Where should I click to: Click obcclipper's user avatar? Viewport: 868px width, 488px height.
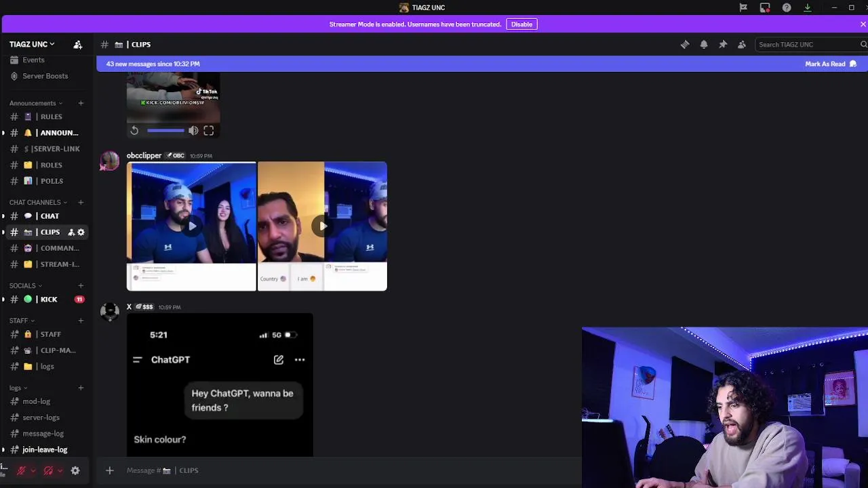coord(110,161)
